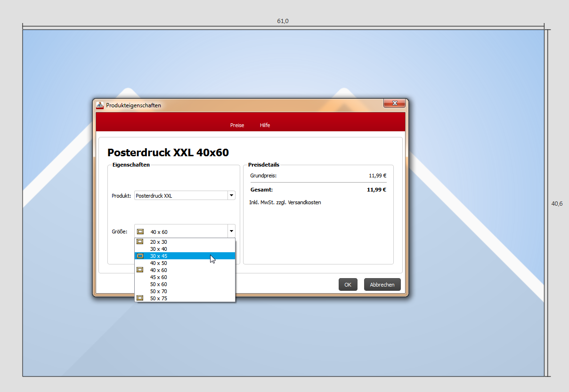Screen dimensions: 569x392
Task: Select the Posterdruck XXL product field
Action: (185, 195)
